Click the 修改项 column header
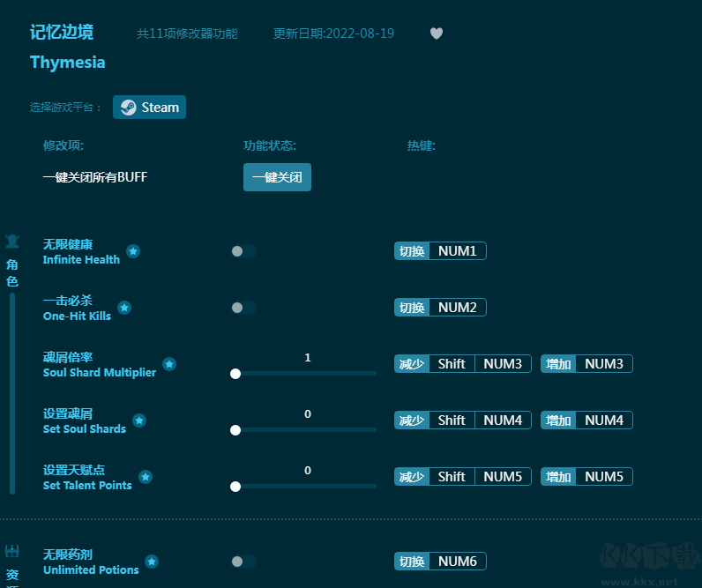Screen dimensions: 702x588 63,145
